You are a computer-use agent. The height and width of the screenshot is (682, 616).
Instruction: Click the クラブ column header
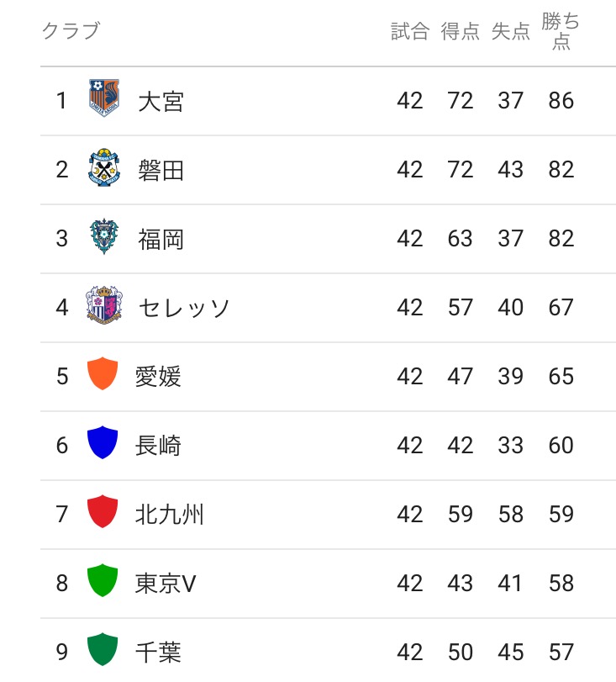(x=71, y=31)
